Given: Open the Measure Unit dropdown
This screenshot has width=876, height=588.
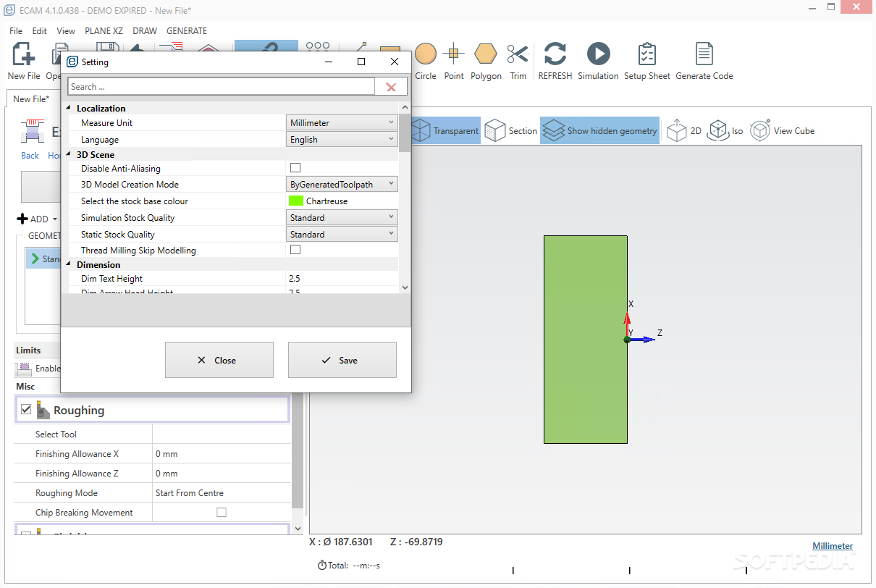Looking at the screenshot, I should click(x=342, y=123).
